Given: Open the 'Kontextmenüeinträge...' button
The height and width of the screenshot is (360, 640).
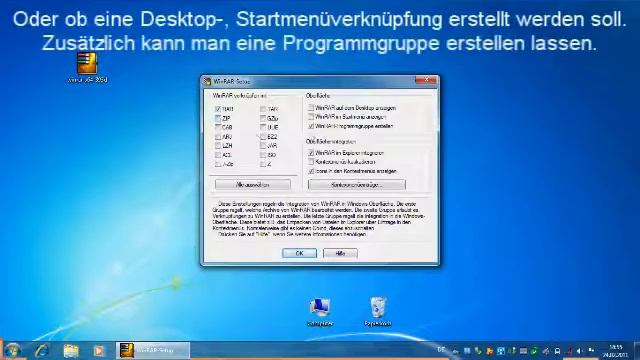Looking at the screenshot, I should [357, 185].
